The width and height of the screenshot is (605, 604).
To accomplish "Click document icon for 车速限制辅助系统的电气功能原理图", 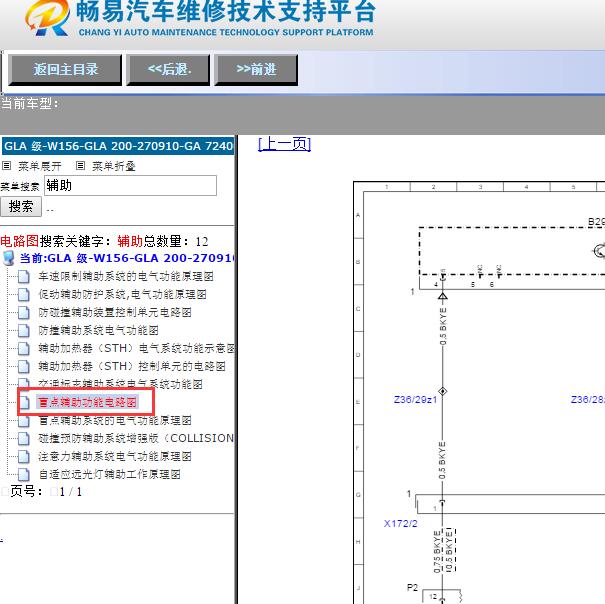I will pyautogui.click(x=24, y=276).
